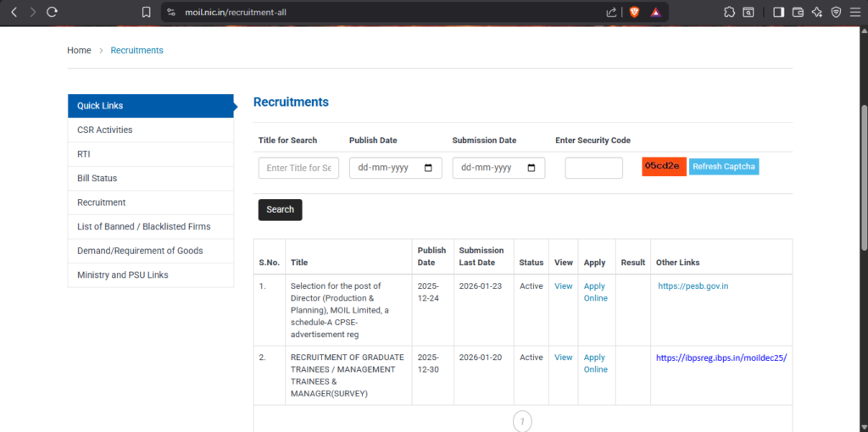Toggle the browser sidebar panel icon

pyautogui.click(x=779, y=12)
